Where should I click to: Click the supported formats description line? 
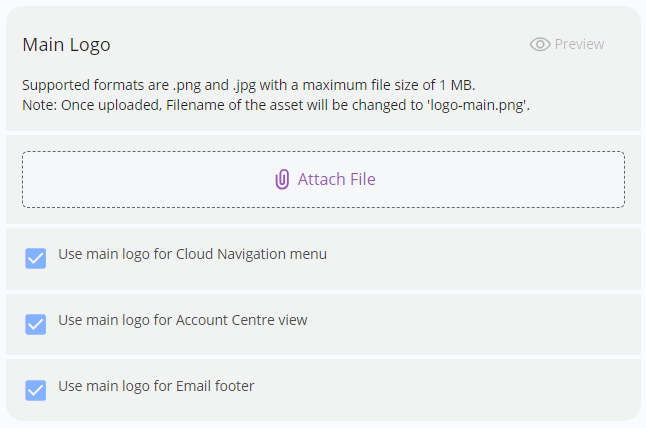pos(255,84)
